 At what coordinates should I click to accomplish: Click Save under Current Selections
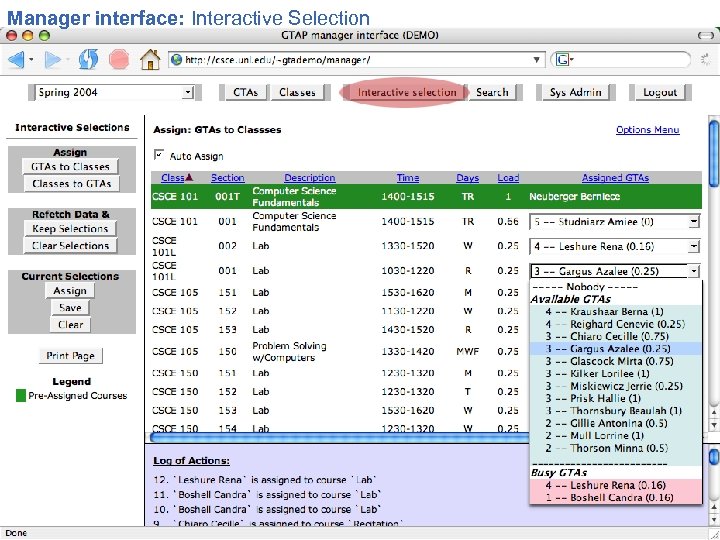(70, 308)
